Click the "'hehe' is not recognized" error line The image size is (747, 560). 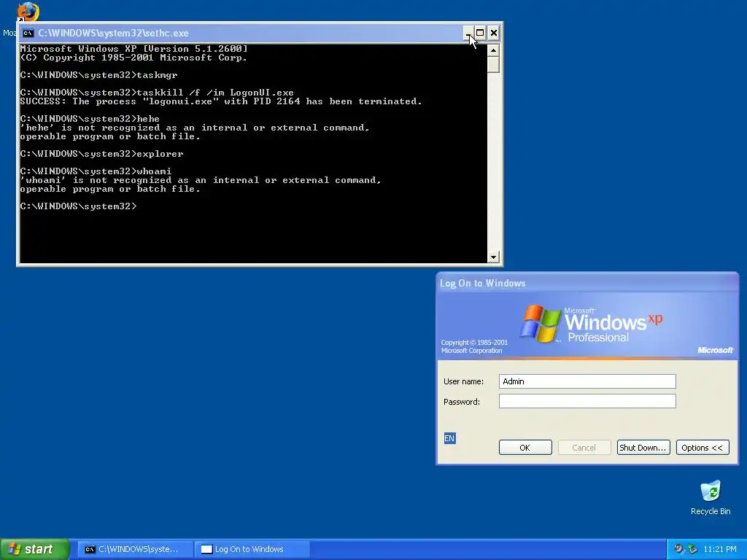(195, 128)
